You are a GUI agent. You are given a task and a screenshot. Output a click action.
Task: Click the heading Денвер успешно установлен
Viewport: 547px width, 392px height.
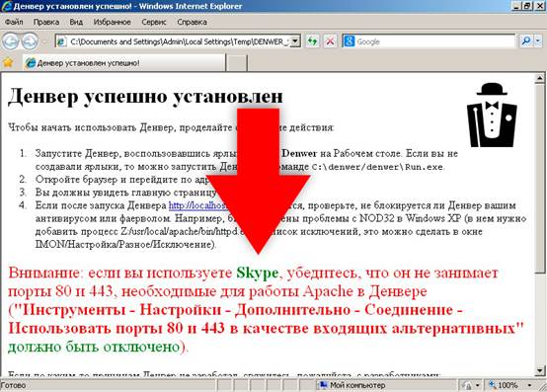point(145,96)
